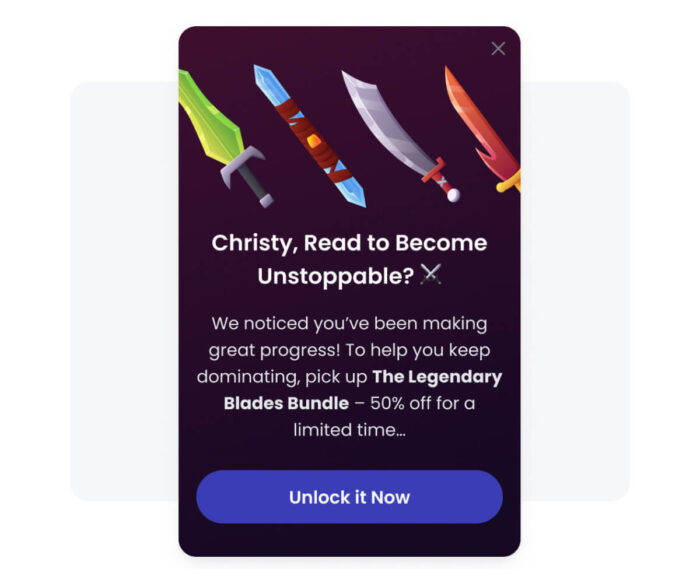Close the popup with the X icon
The height and width of the screenshot is (583, 700).
(498, 49)
